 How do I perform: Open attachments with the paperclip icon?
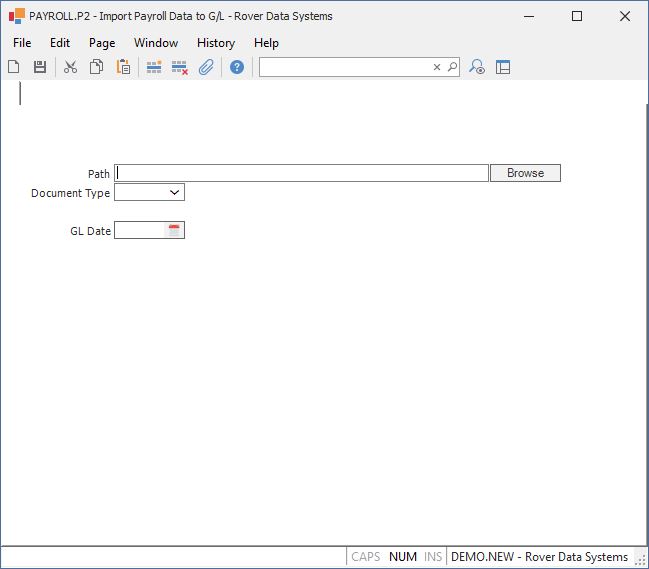pyautogui.click(x=206, y=67)
